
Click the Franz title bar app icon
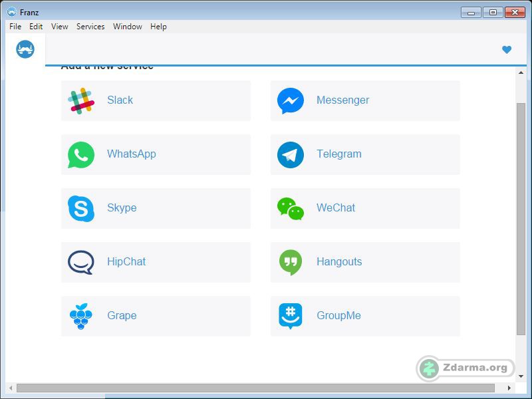coord(11,12)
